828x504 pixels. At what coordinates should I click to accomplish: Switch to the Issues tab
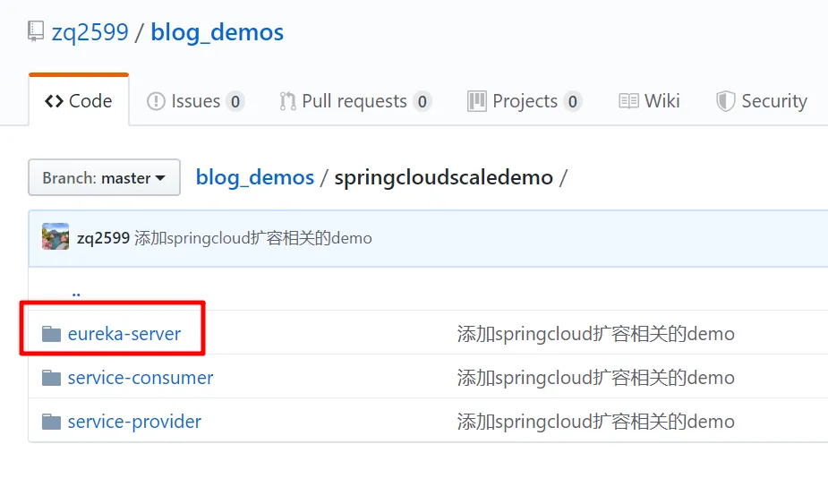[x=195, y=101]
